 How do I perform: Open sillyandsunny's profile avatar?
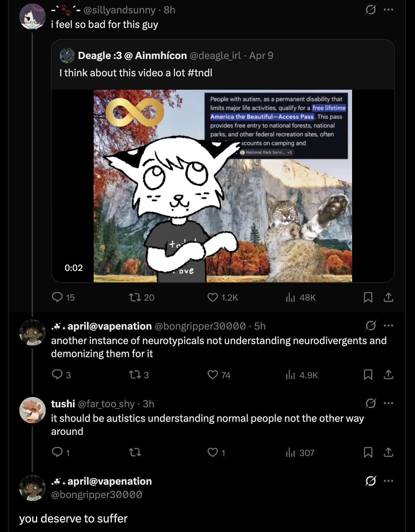[x=32, y=17]
